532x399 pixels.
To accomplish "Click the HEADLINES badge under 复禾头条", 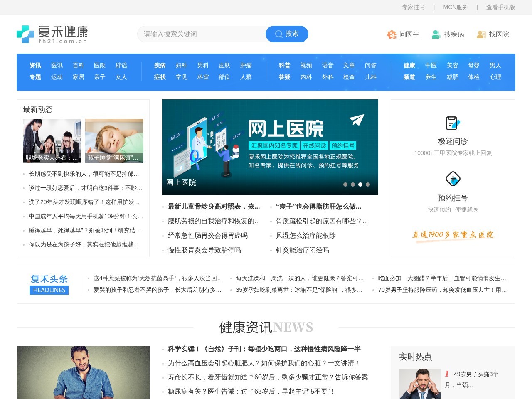I will [x=49, y=290].
